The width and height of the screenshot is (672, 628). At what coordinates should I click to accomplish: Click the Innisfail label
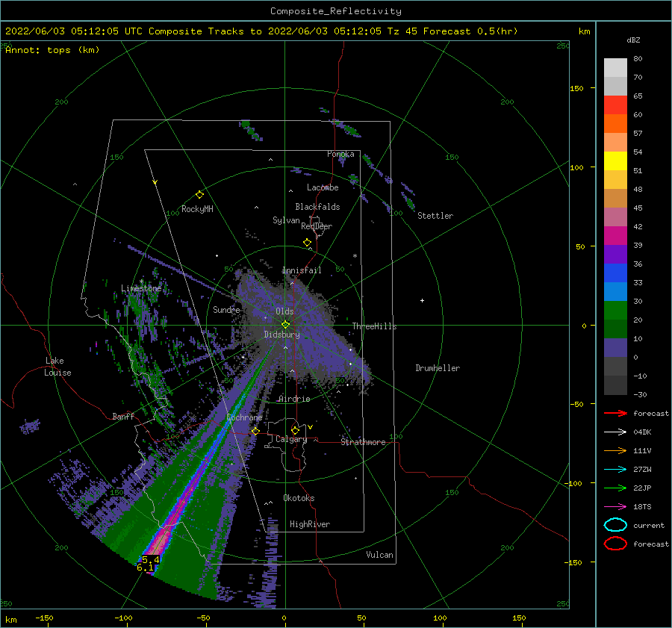pos(302,270)
